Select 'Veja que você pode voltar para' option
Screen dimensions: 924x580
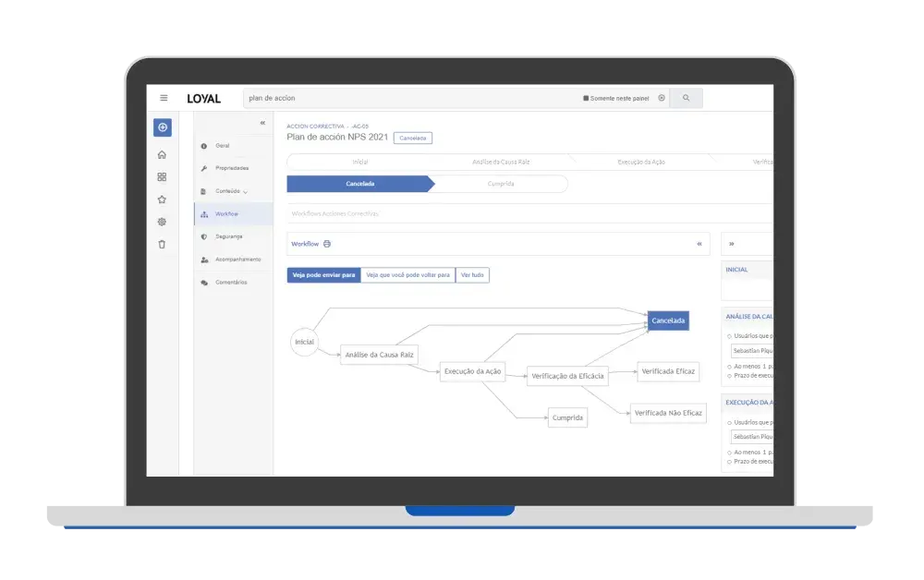407,275
